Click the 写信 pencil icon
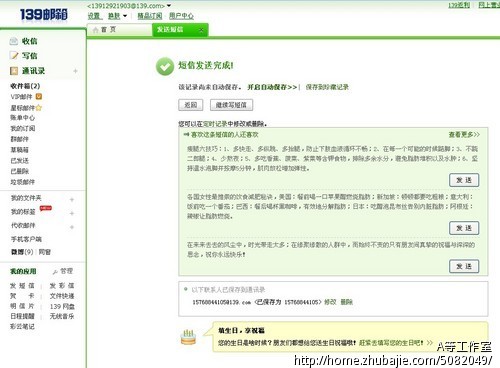500x368 pixels. [x=14, y=56]
